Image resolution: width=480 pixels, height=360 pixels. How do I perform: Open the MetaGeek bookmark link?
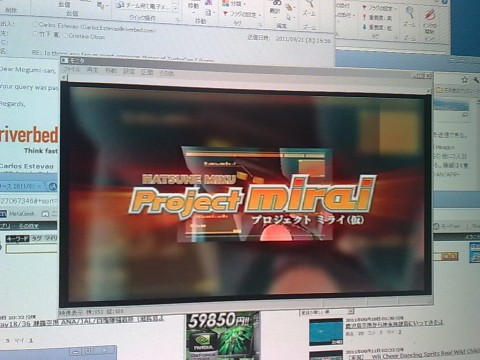(x=21, y=214)
